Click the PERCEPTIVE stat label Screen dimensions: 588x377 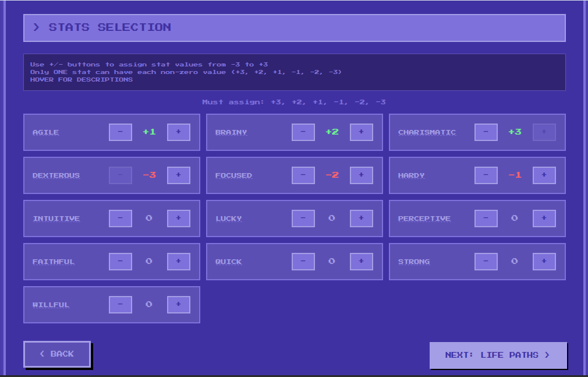(x=424, y=219)
